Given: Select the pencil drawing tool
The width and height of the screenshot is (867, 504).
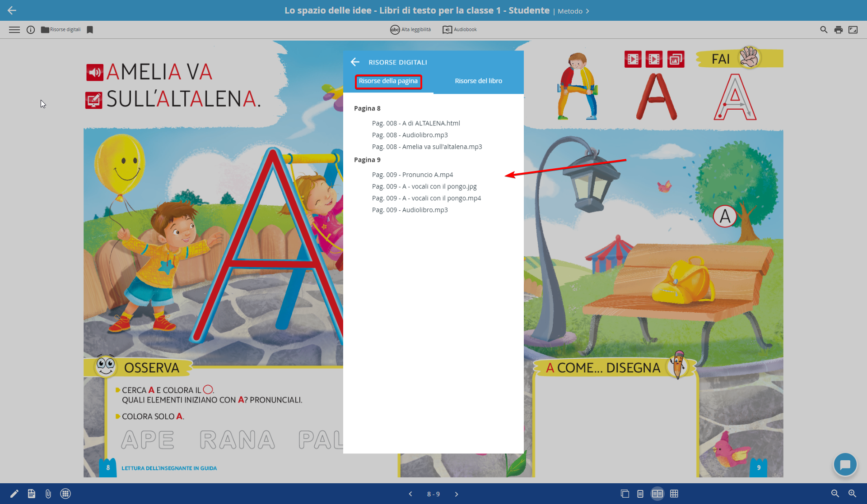Looking at the screenshot, I should coord(14,494).
